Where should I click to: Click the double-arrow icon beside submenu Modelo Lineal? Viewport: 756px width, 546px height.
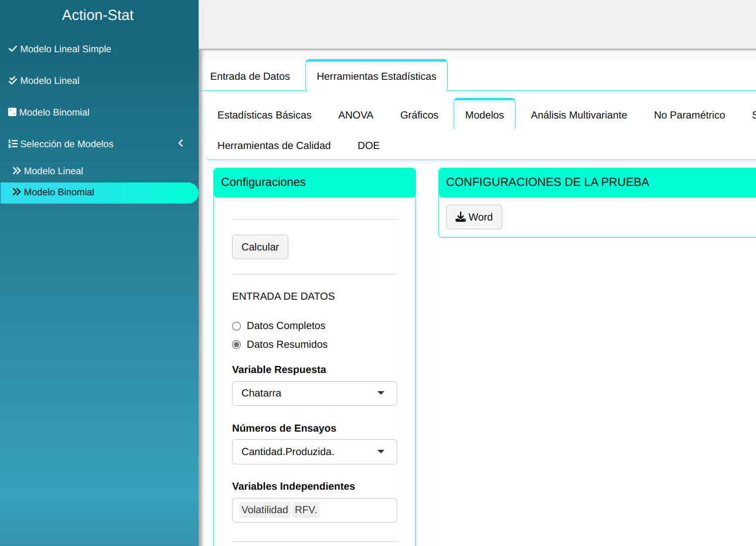[x=16, y=171]
